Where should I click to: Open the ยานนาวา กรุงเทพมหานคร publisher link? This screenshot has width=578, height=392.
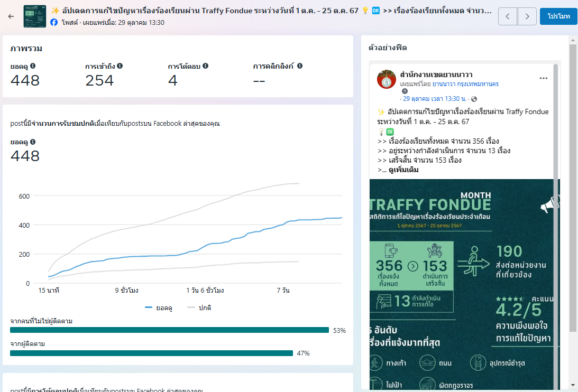click(465, 84)
